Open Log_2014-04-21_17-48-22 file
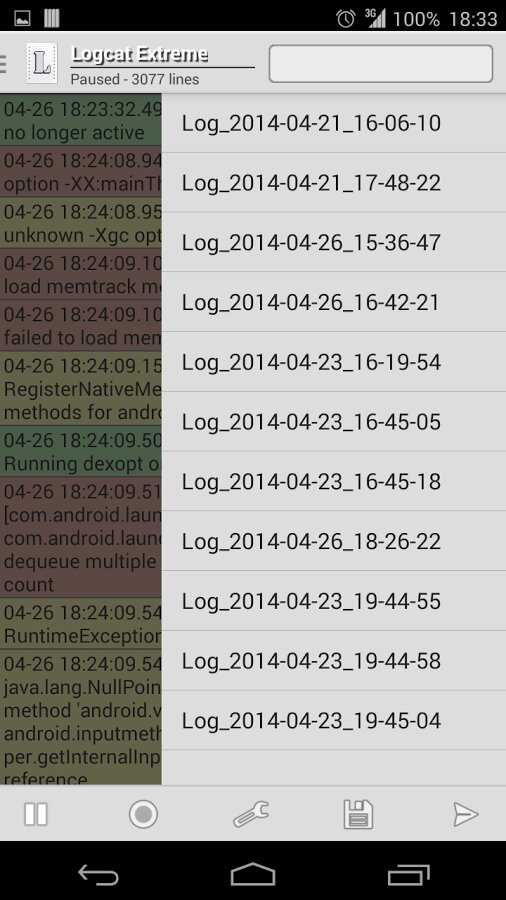The width and height of the screenshot is (506, 900). click(334, 183)
